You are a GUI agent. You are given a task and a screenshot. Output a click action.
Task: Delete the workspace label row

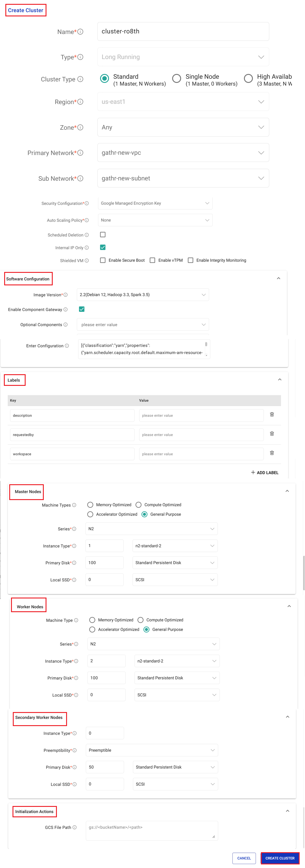272,453
